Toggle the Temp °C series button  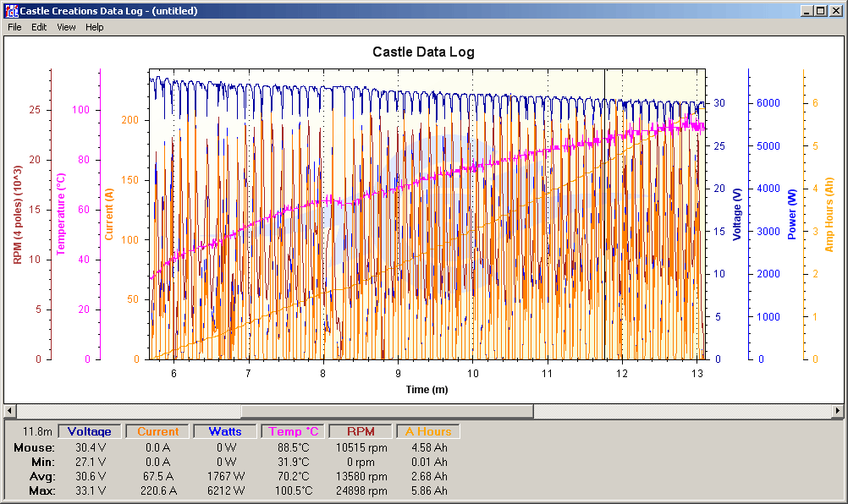(x=293, y=431)
